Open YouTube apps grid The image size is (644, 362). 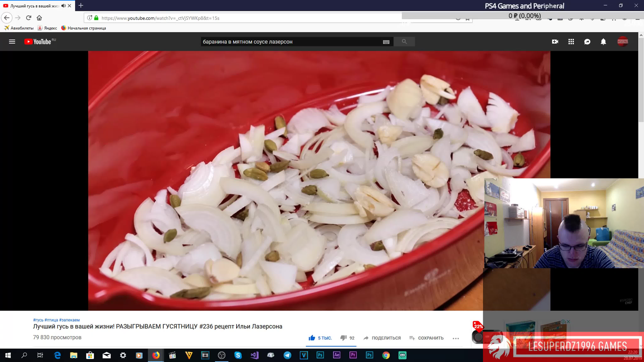point(571,42)
